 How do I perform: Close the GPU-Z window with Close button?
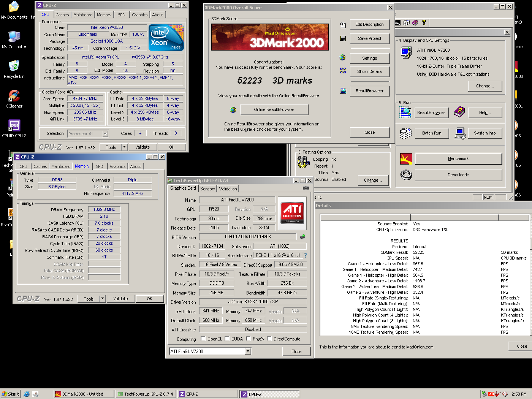coord(296,351)
